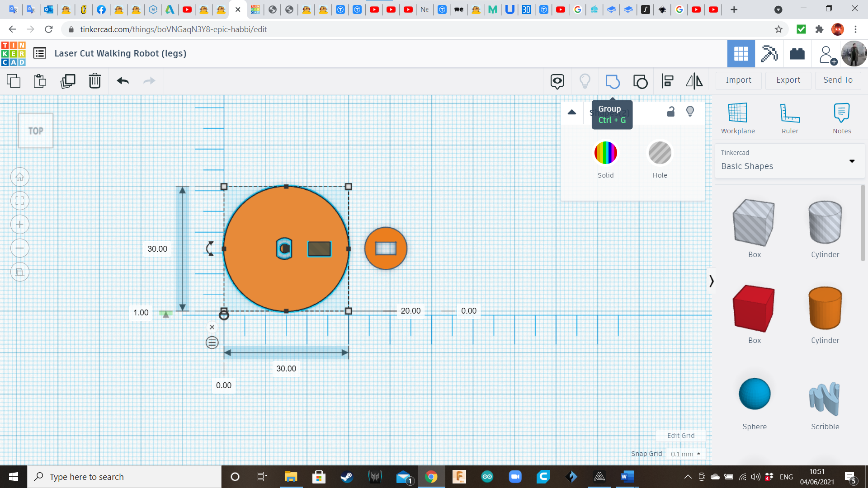Click the Send To menu
868x488 pixels.
pyautogui.click(x=837, y=80)
